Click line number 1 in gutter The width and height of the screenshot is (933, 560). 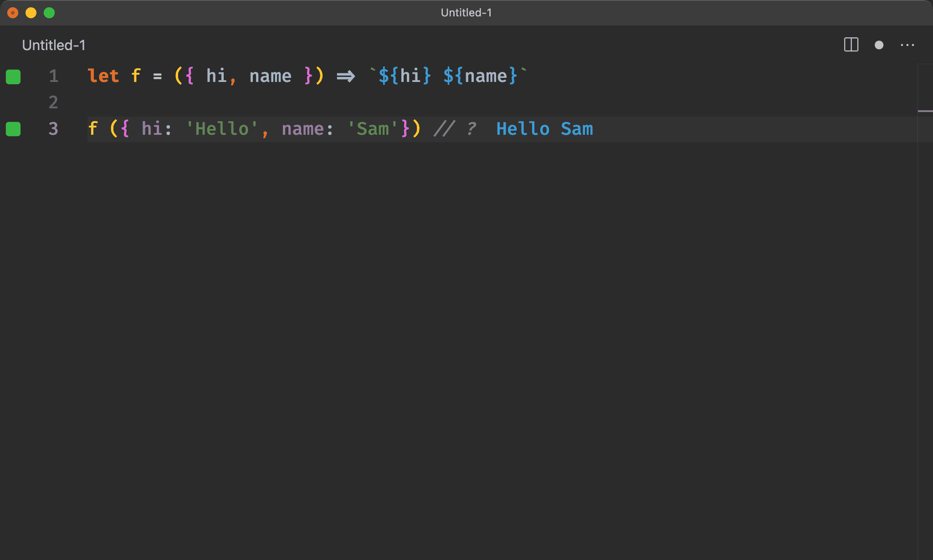coord(53,76)
